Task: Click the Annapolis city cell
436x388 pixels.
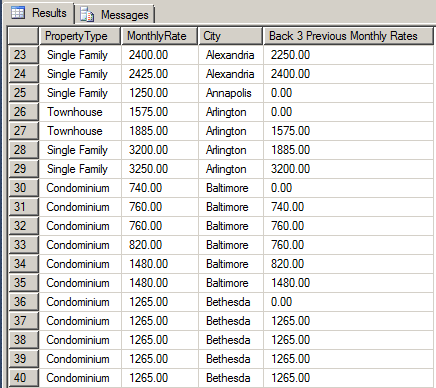Action: point(230,93)
